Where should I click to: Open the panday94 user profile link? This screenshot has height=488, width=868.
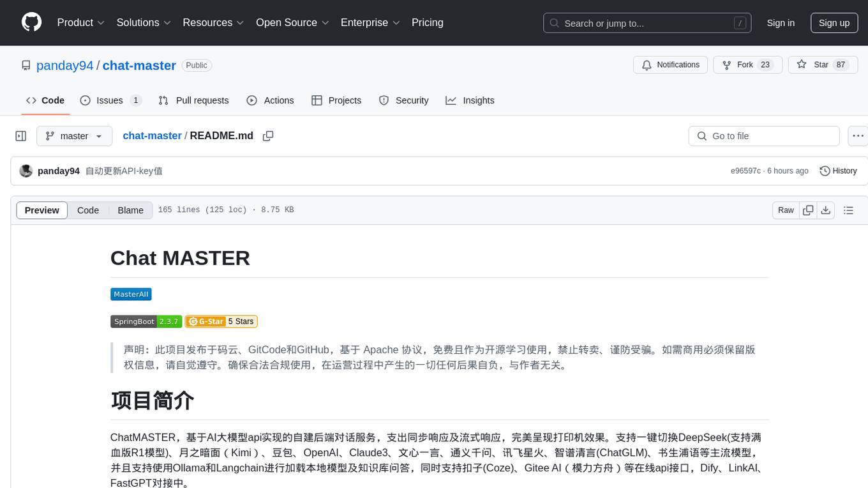click(x=65, y=65)
